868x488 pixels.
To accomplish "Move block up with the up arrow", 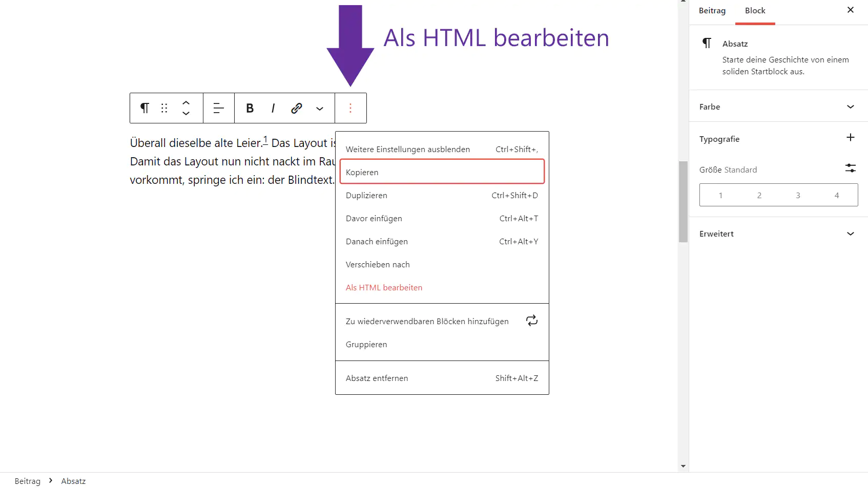I will (x=186, y=102).
